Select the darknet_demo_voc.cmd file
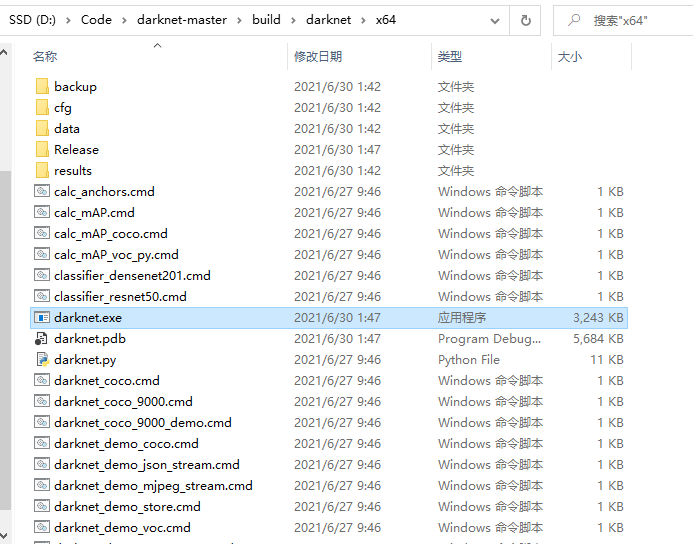 (x=122, y=528)
